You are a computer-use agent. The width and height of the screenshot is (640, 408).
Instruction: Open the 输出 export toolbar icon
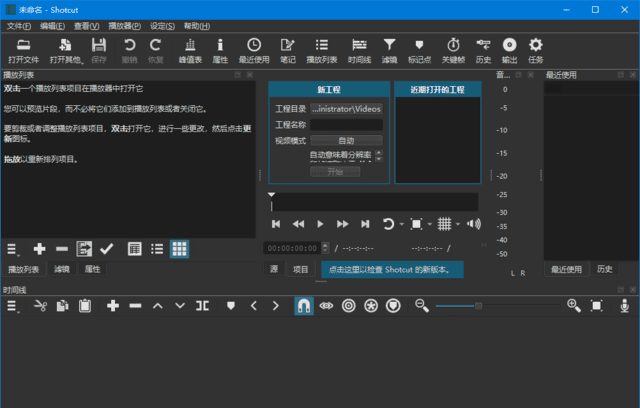click(509, 51)
